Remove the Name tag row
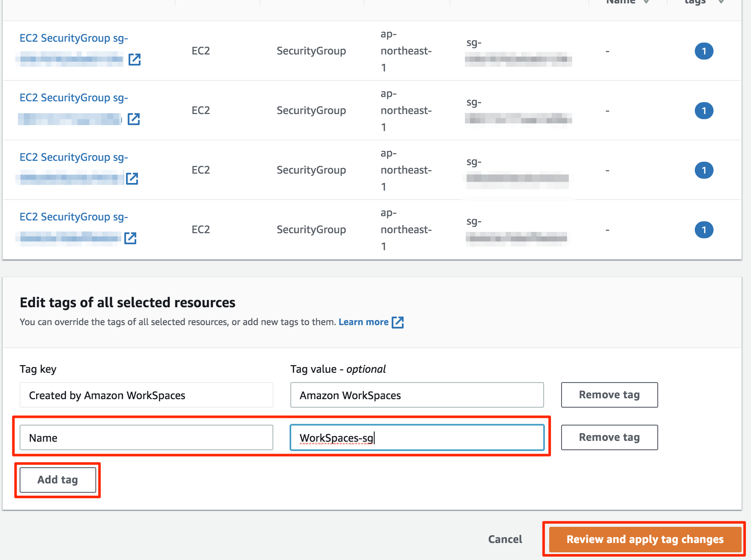The width and height of the screenshot is (751, 560). click(x=609, y=437)
